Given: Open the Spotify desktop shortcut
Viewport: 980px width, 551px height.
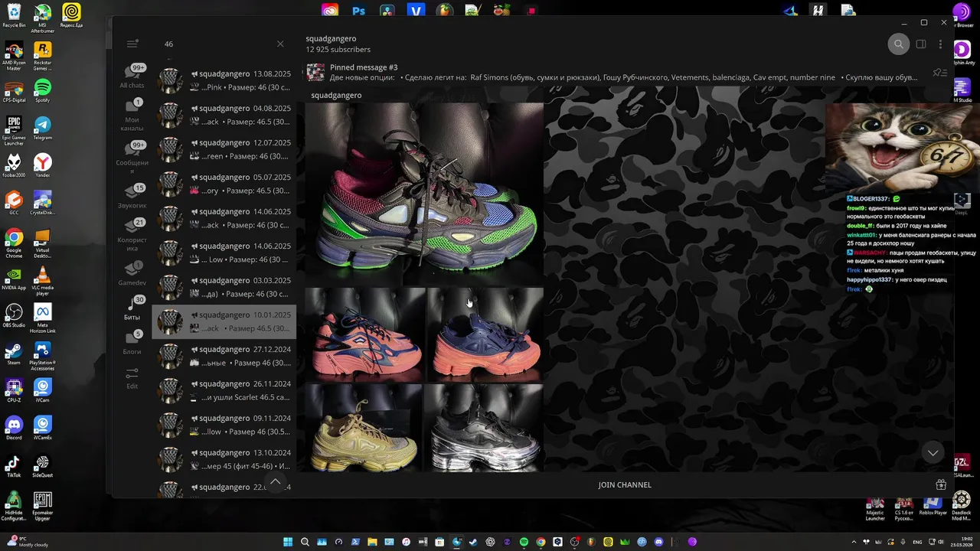Looking at the screenshot, I should (43, 91).
